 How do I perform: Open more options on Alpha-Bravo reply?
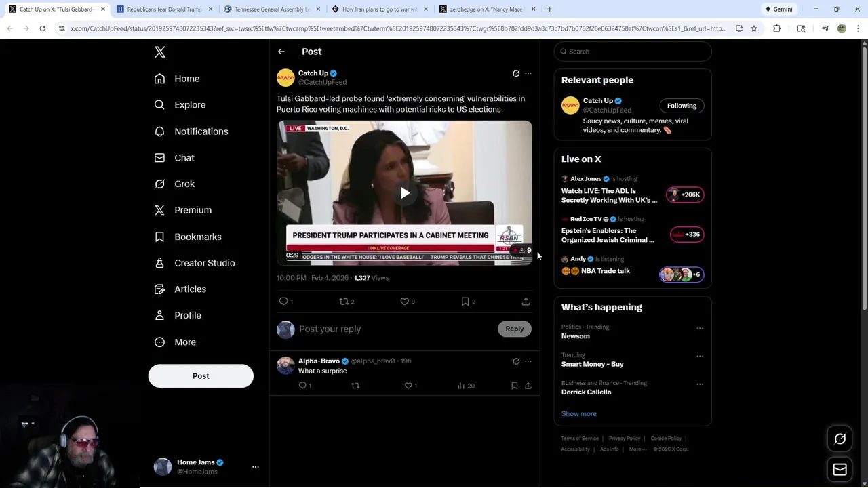coord(528,361)
